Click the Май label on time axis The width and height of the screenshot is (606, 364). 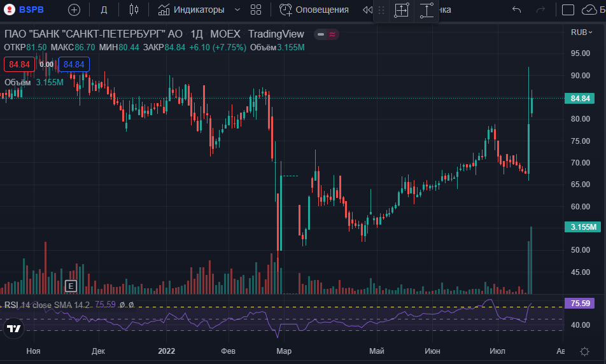coord(376,351)
